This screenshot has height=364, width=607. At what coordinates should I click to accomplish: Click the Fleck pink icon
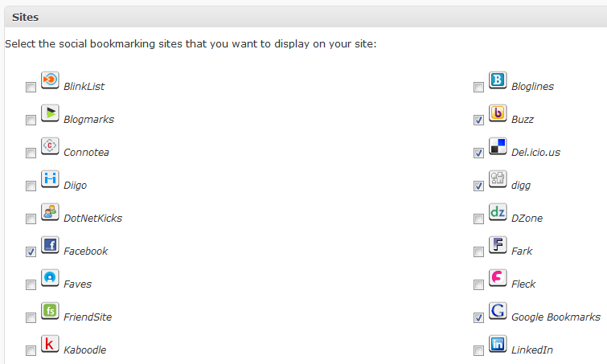(498, 277)
